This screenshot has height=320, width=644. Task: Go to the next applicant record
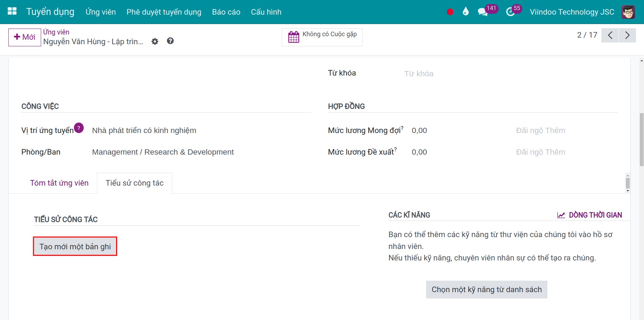(x=627, y=35)
